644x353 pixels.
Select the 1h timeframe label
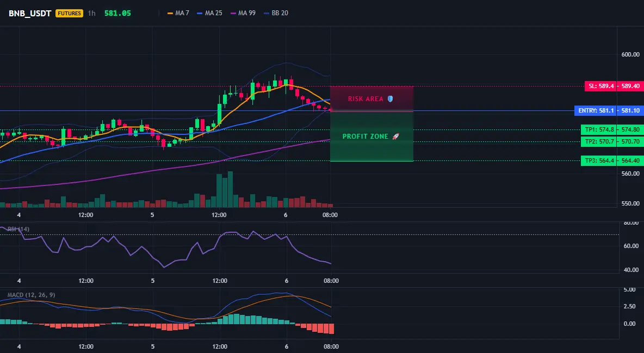[x=91, y=13]
